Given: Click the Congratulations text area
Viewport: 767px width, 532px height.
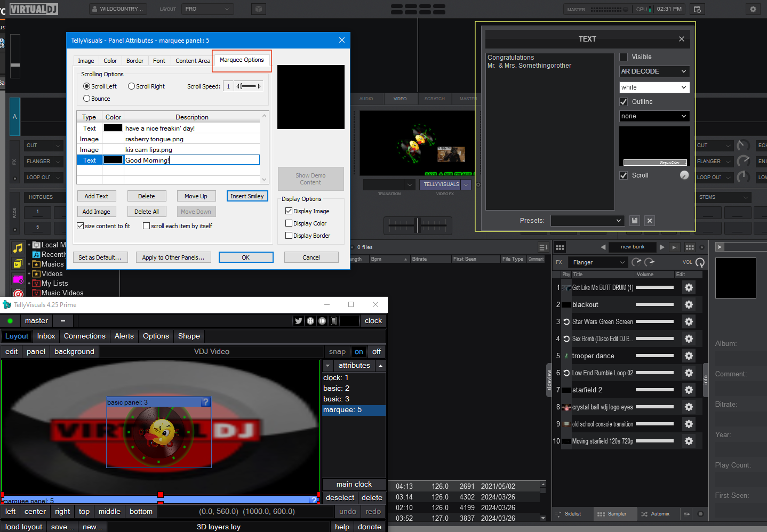Looking at the screenshot, I should (x=550, y=132).
